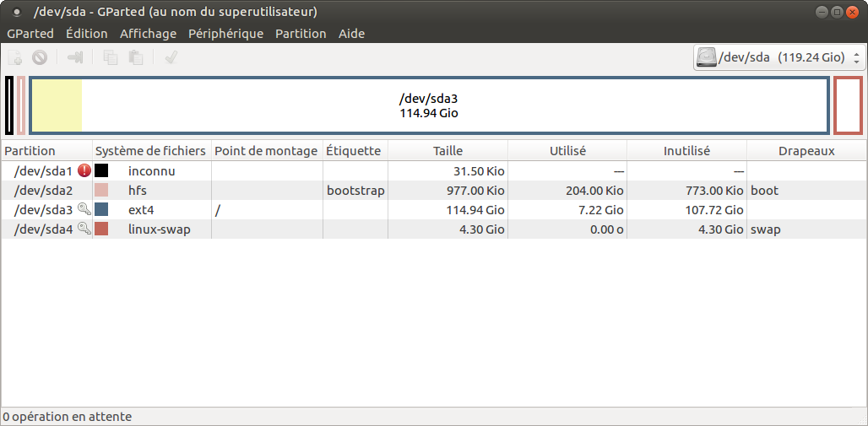
Task: Click the 107.72 Gio unused value
Action: 713,210
